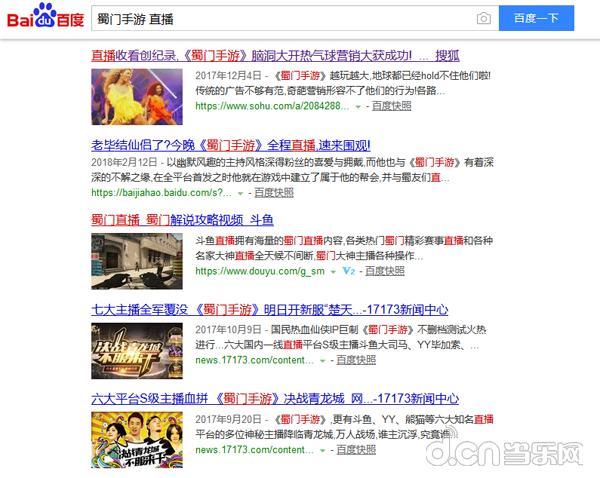Click 17173 URL under 七大主播 result

coord(254,361)
